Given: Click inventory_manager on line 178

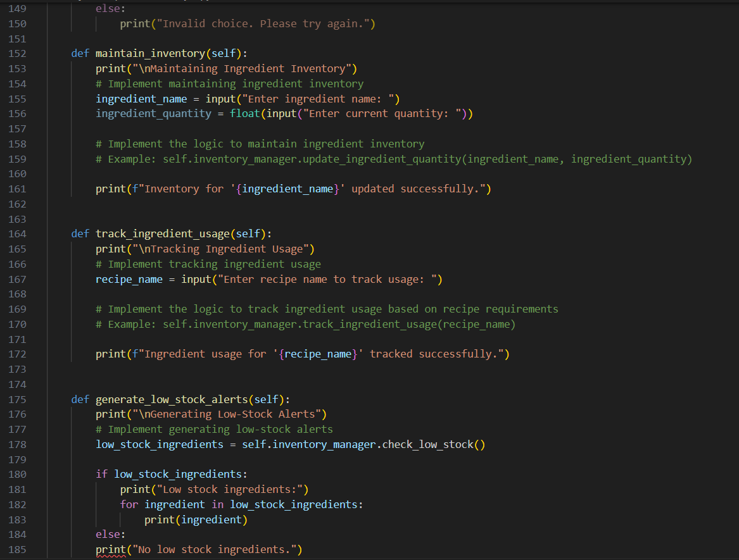Looking at the screenshot, I should (x=324, y=445).
